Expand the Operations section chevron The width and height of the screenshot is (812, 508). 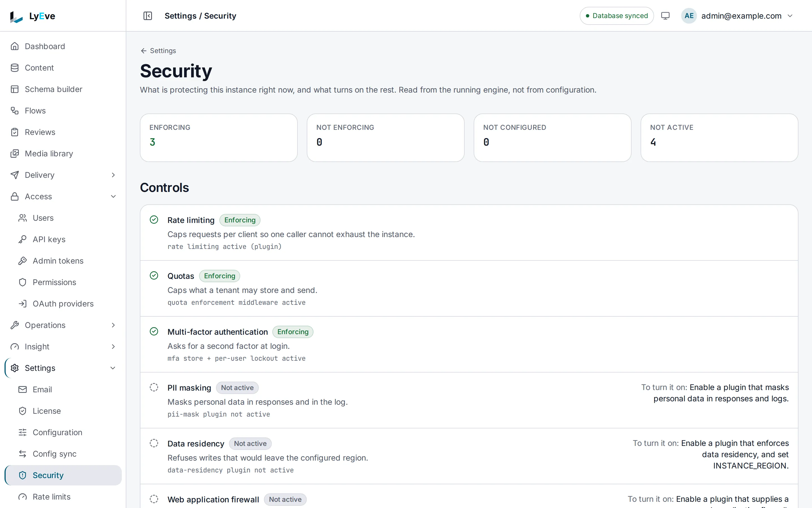click(113, 325)
